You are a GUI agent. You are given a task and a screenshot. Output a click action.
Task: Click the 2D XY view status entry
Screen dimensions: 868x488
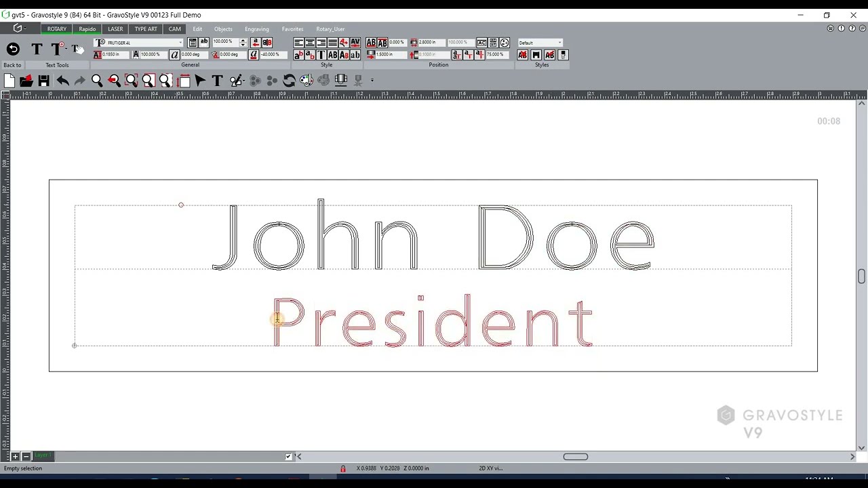(x=491, y=468)
